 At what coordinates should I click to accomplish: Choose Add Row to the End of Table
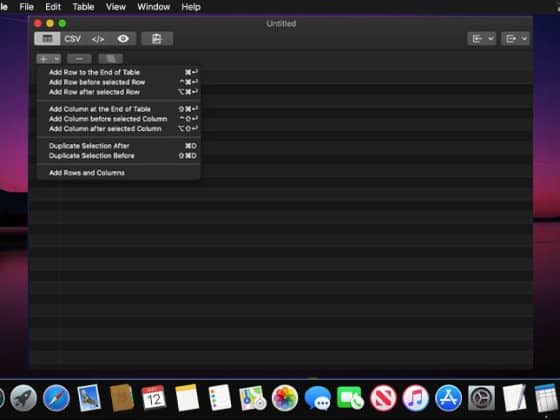click(119, 72)
